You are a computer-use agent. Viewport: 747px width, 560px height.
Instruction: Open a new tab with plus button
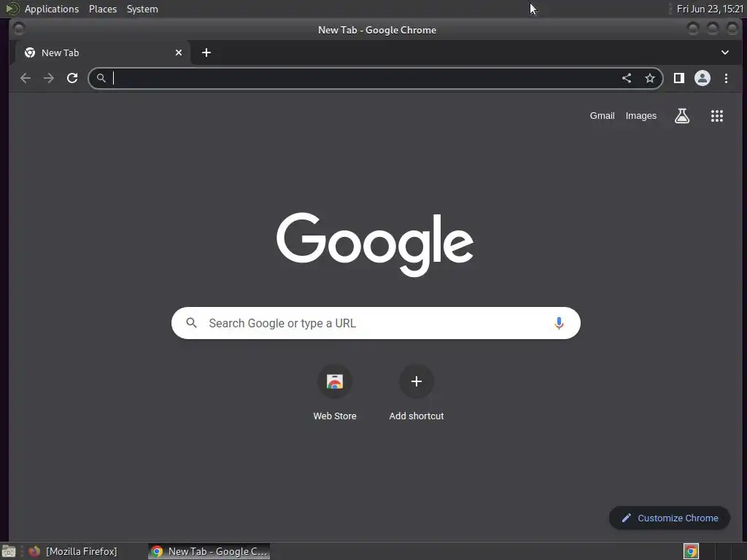pos(206,52)
